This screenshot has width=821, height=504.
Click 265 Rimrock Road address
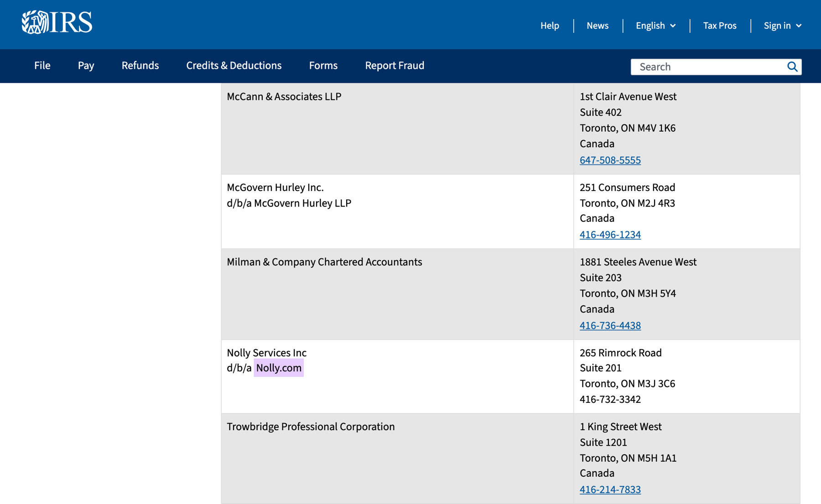click(x=621, y=353)
